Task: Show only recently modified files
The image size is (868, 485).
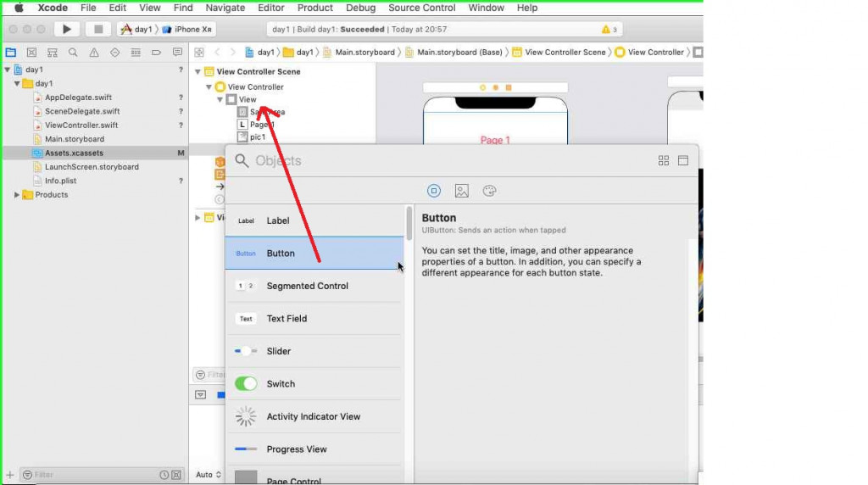Action: pos(164,475)
